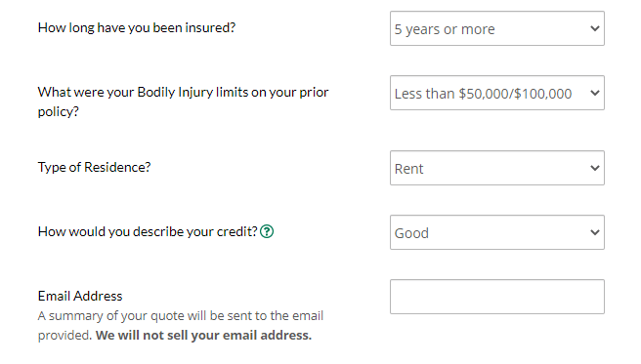Select the 'Good' credit value text
This screenshot has height=364, width=641.
click(411, 233)
